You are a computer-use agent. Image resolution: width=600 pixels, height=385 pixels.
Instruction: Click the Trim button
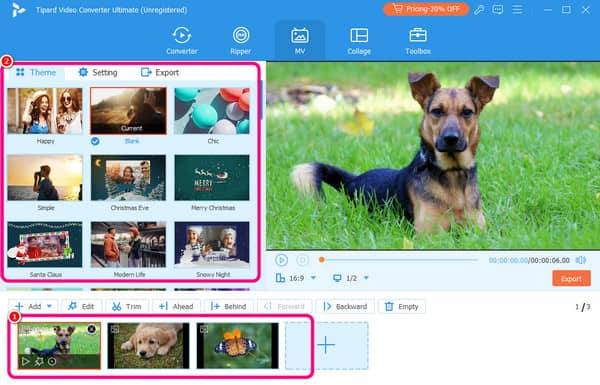click(x=127, y=307)
